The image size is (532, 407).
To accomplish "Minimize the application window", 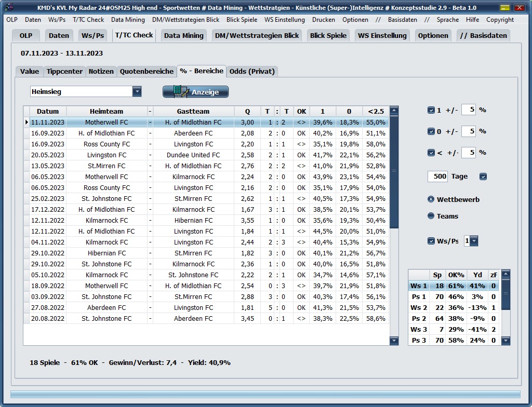I will pyautogui.click(x=504, y=8).
